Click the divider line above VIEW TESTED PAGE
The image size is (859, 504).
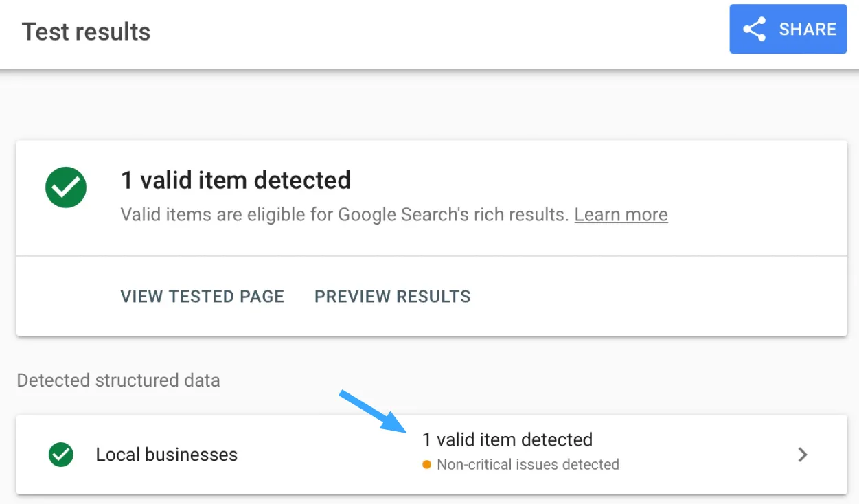pyautogui.click(x=431, y=256)
